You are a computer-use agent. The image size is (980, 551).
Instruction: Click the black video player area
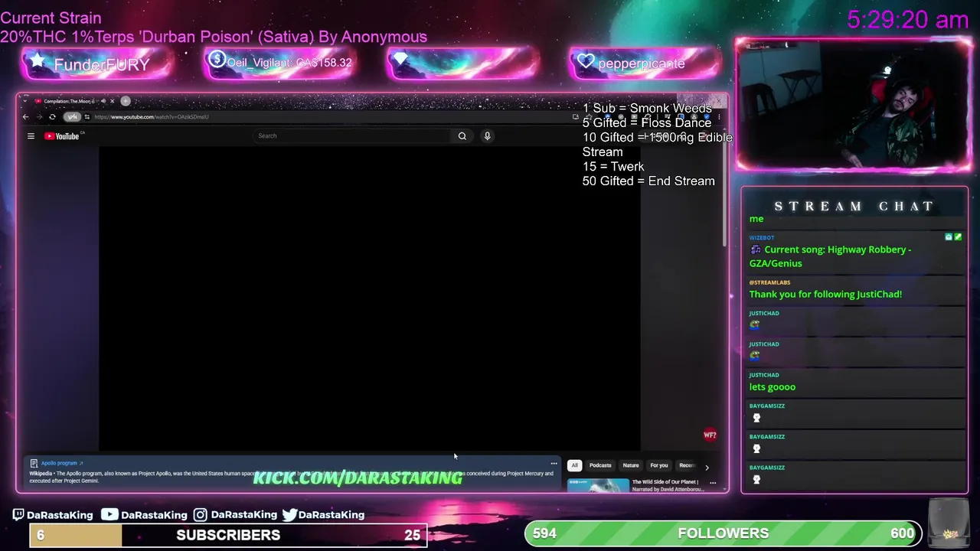(x=369, y=298)
